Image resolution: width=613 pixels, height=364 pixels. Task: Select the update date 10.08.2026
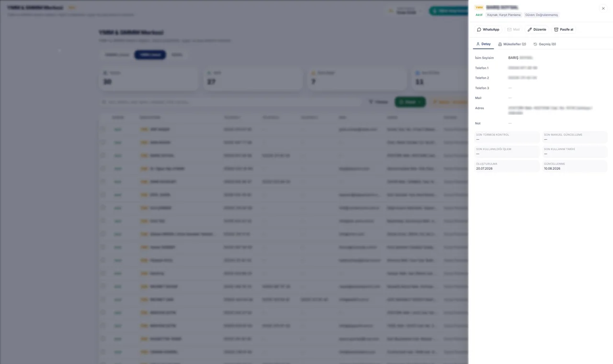[x=552, y=168]
